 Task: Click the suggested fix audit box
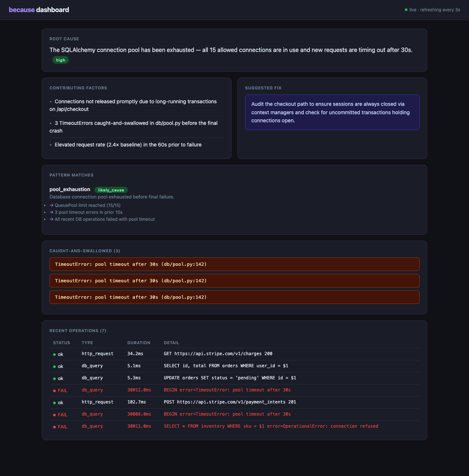click(x=332, y=112)
